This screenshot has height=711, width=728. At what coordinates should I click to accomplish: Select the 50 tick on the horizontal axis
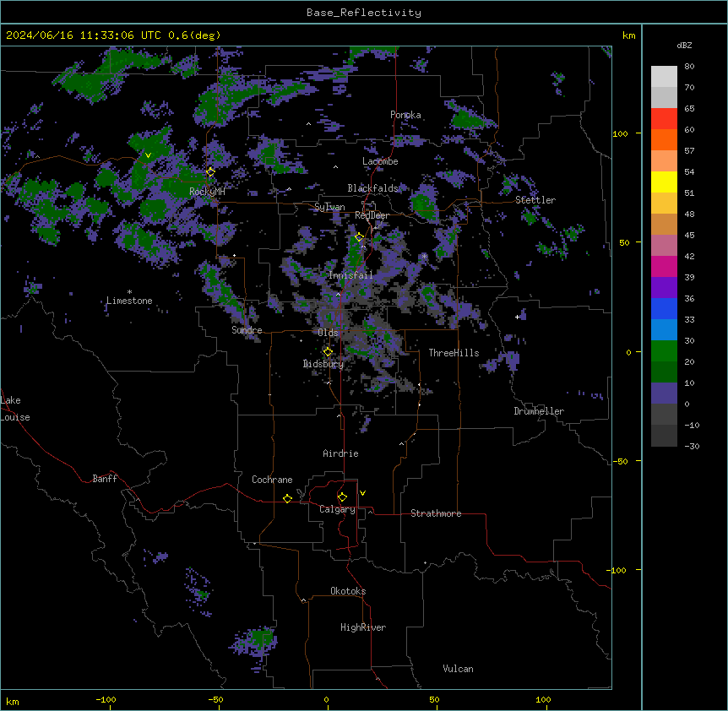pyautogui.click(x=435, y=699)
